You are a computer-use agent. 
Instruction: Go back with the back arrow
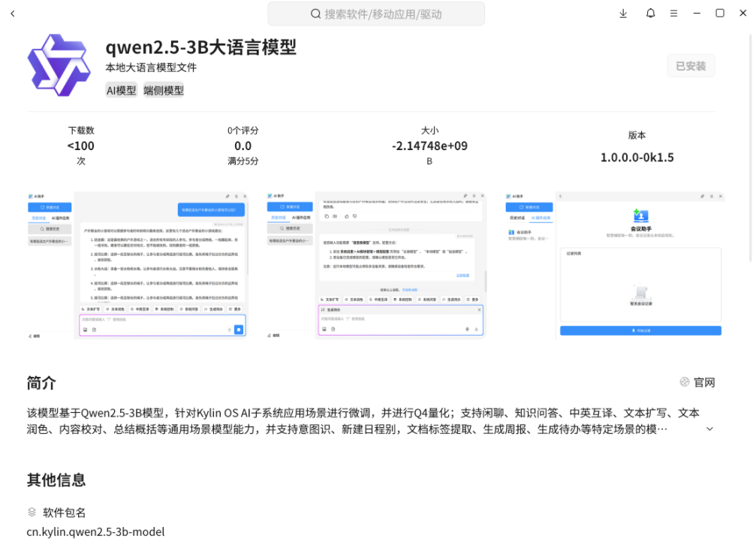[13, 14]
